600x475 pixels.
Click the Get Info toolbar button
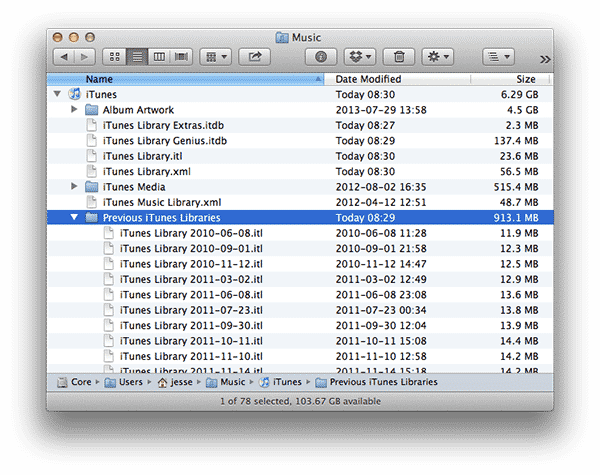pyautogui.click(x=321, y=57)
